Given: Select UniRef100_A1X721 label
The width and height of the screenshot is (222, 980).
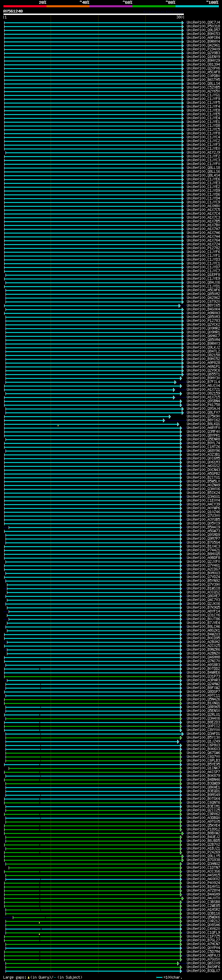Looking at the screenshot, I should point(203,389).
